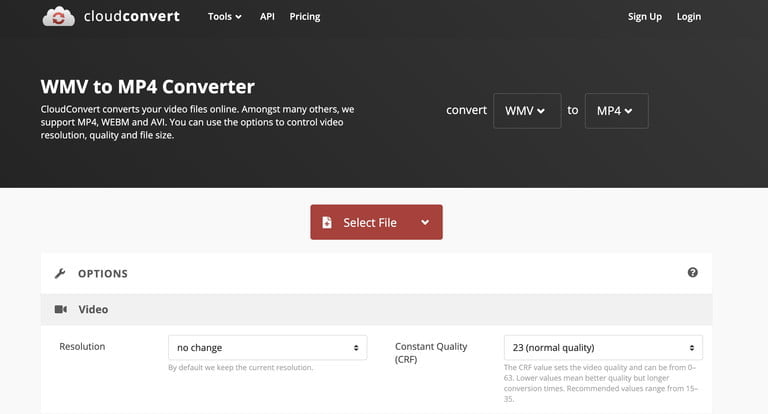The height and width of the screenshot is (414, 768).
Task: Open the Constant Quality CRF dropdown
Action: 603,347
